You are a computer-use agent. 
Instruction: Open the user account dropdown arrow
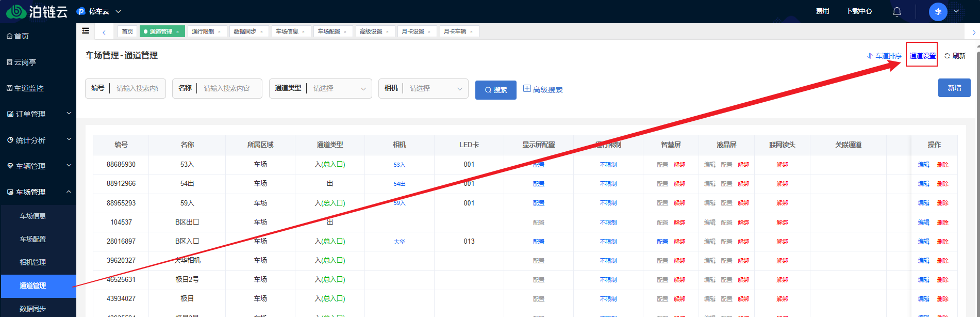(956, 11)
